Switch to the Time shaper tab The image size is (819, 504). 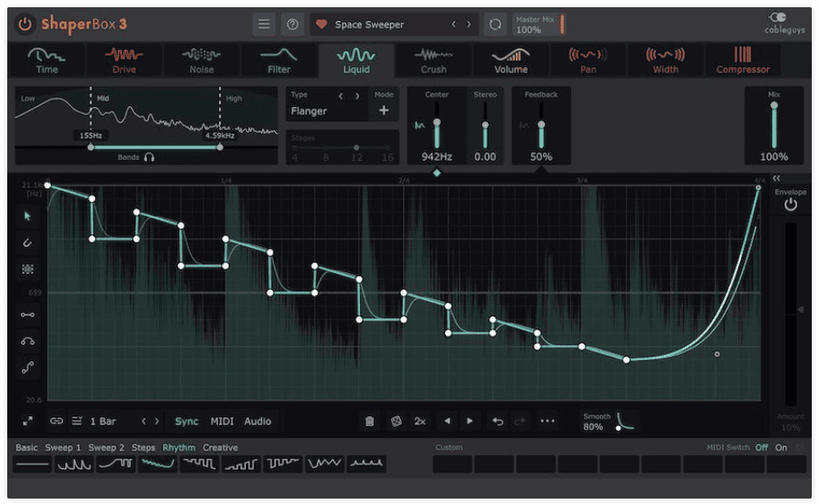coord(46,60)
